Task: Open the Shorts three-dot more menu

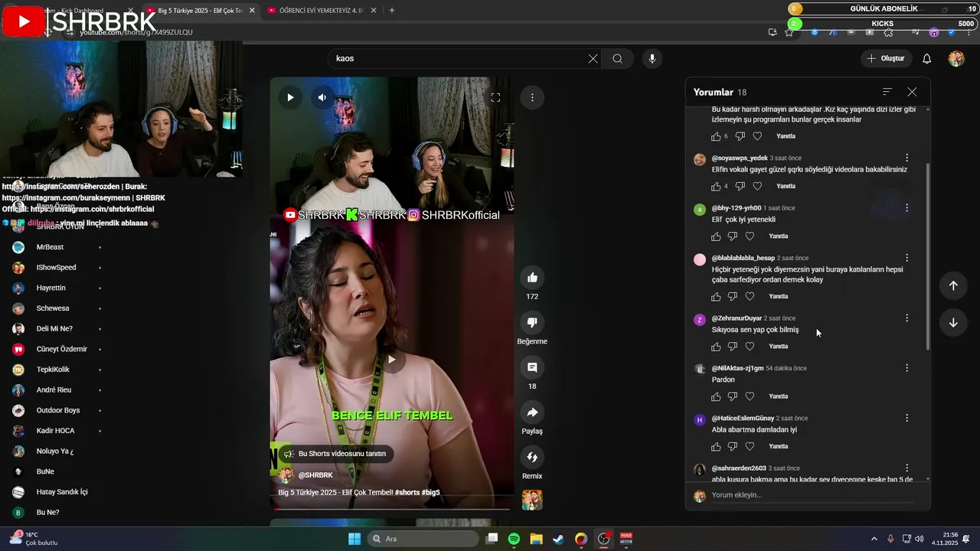Action: 532,97
